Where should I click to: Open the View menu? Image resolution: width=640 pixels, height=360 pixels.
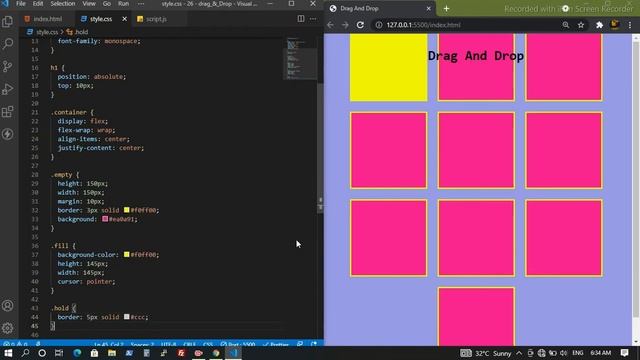[x=89, y=4]
